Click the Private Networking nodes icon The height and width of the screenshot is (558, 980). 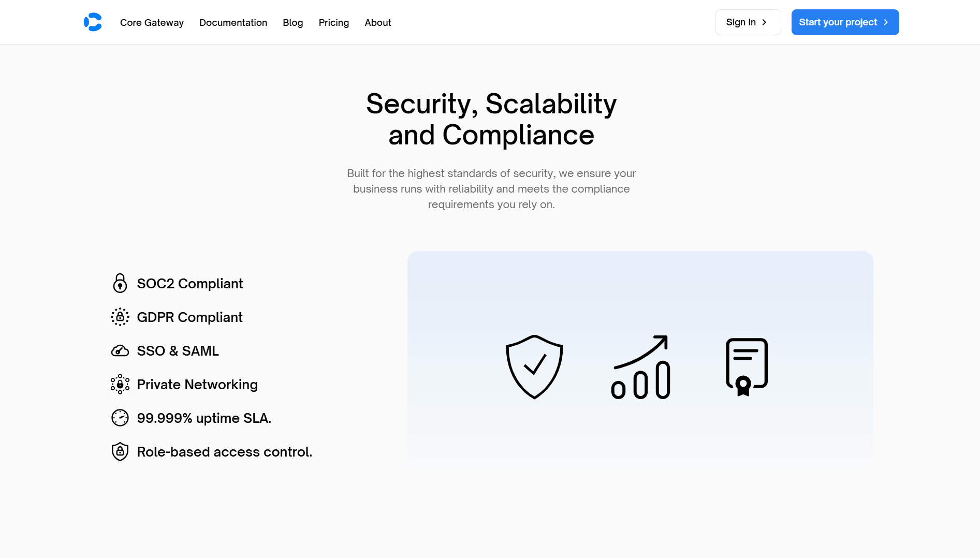tap(120, 384)
